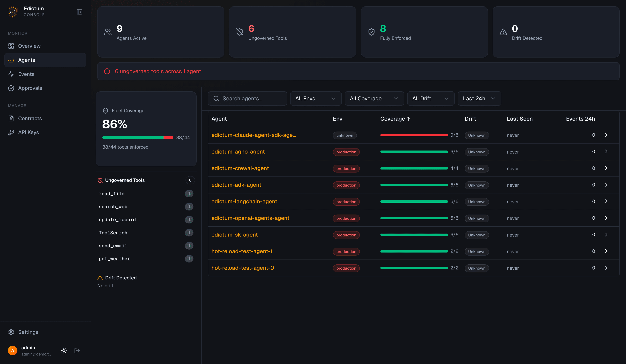Click the log out icon next to admin
The width and height of the screenshot is (626, 364).
77,350
